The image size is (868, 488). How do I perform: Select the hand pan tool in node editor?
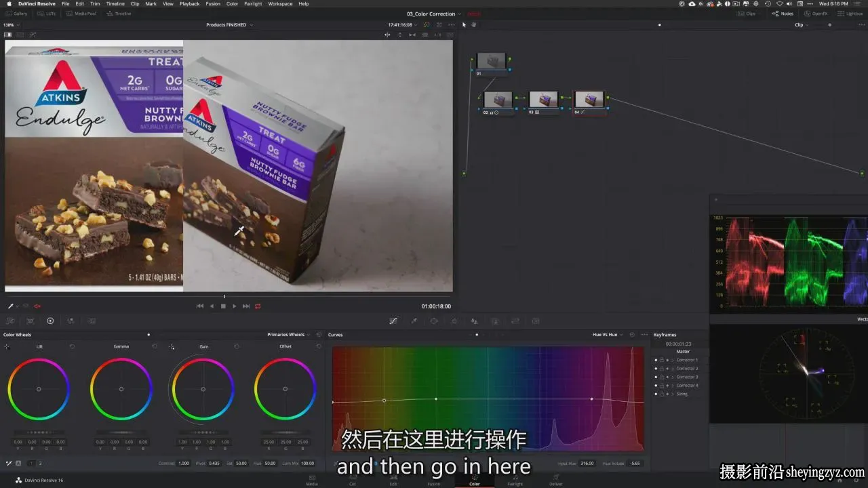click(x=474, y=24)
